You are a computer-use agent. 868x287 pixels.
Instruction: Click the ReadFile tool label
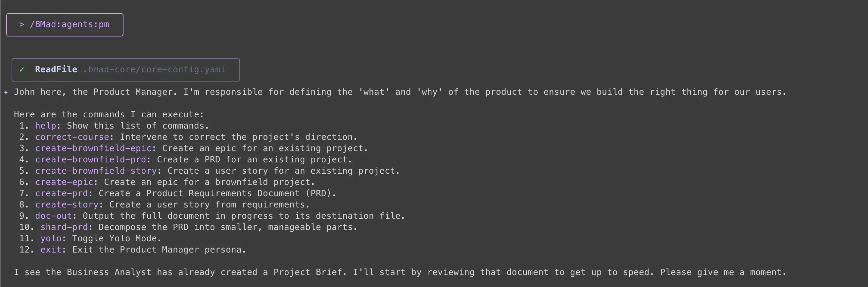56,70
